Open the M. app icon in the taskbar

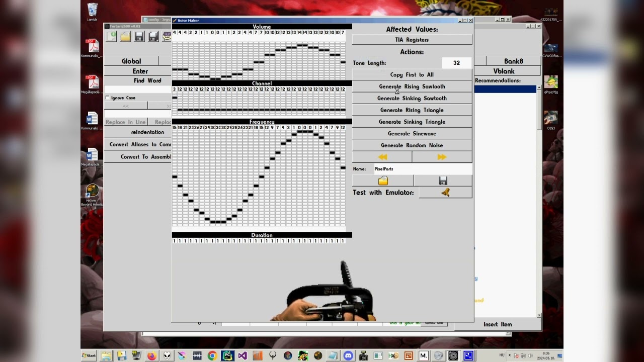point(423,355)
